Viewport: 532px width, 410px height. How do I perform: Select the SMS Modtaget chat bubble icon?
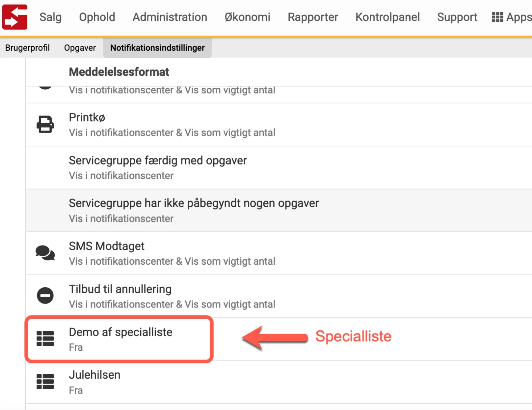click(45, 253)
